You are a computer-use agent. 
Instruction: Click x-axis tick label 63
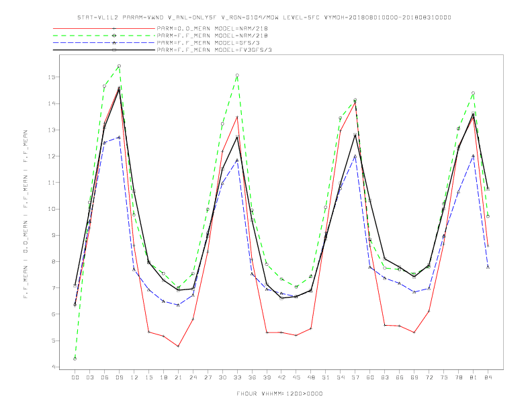pos(385,377)
